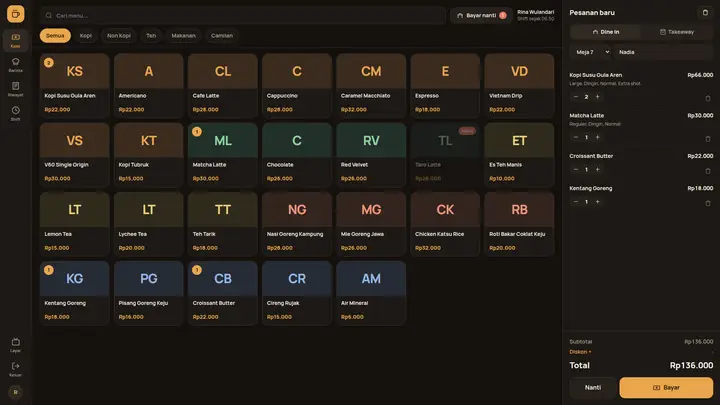Viewport: 720px width, 405px height.
Task: Decrease Croissant Butter quantity
Action: [575, 169]
